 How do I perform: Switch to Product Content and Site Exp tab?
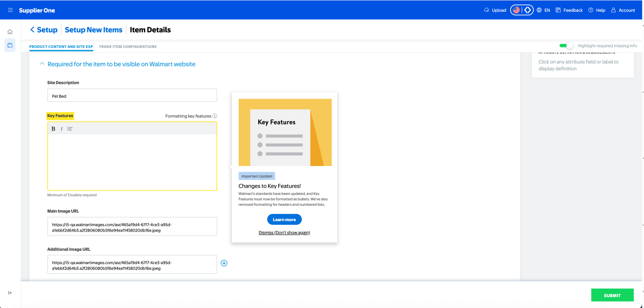point(61,47)
